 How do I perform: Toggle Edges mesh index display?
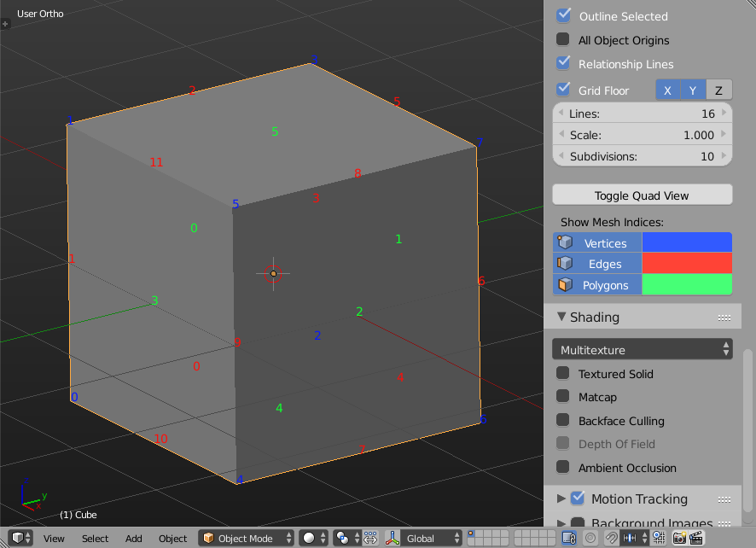point(597,264)
